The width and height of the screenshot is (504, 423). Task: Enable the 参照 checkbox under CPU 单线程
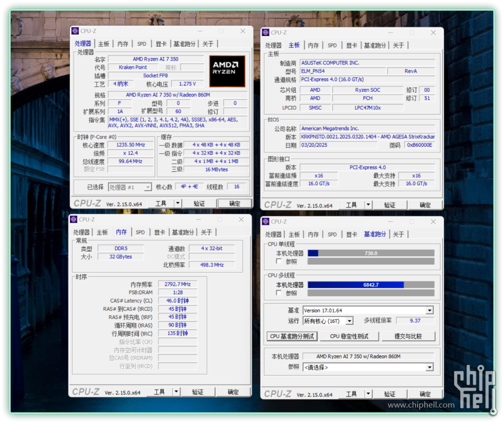tap(279, 261)
